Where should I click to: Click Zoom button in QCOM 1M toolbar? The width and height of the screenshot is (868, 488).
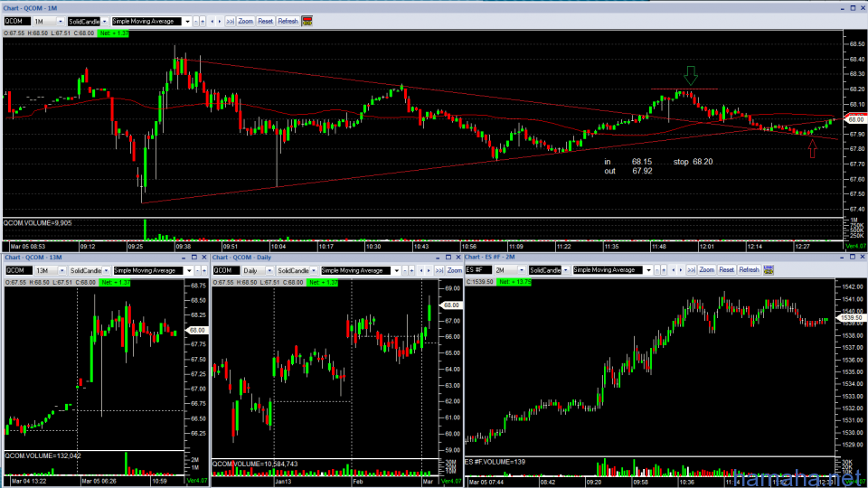point(245,21)
